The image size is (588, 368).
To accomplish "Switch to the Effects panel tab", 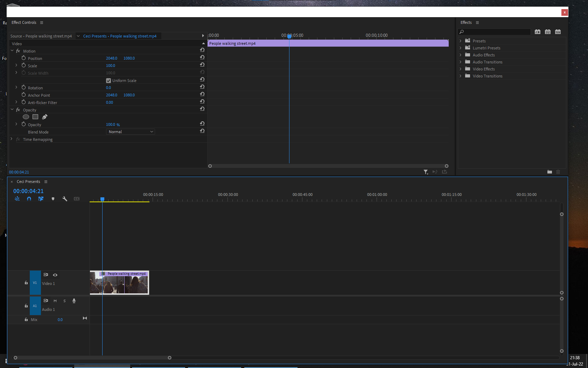I will pyautogui.click(x=466, y=22).
